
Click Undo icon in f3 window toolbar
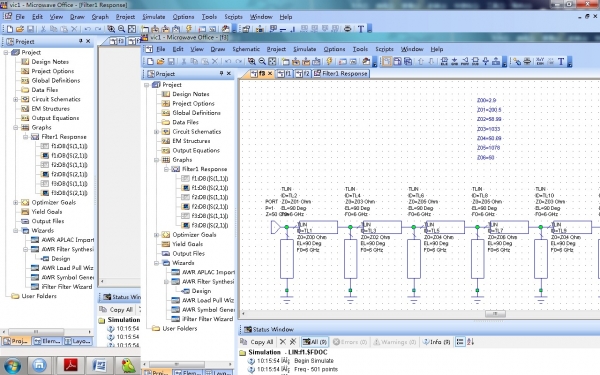coord(228,61)
